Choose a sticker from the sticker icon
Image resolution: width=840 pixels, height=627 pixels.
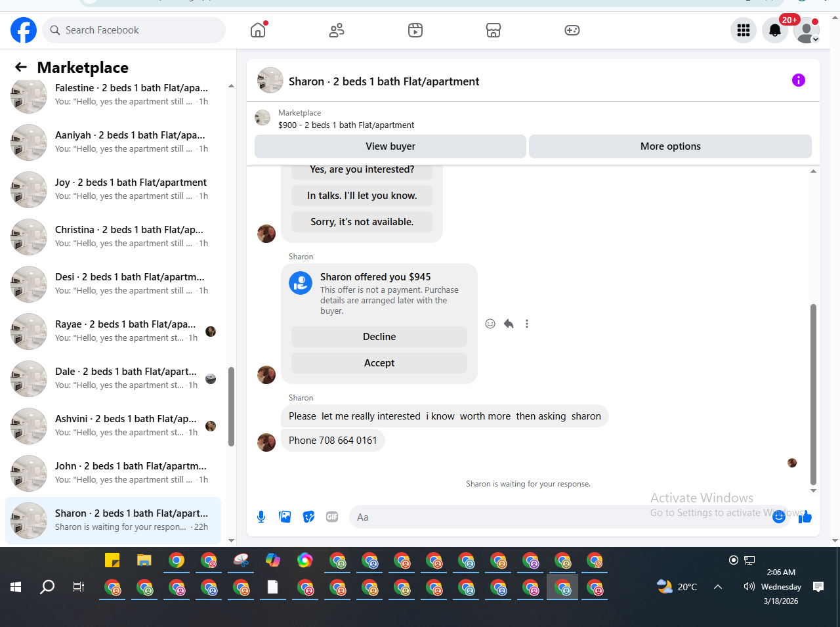coord(308,517)
